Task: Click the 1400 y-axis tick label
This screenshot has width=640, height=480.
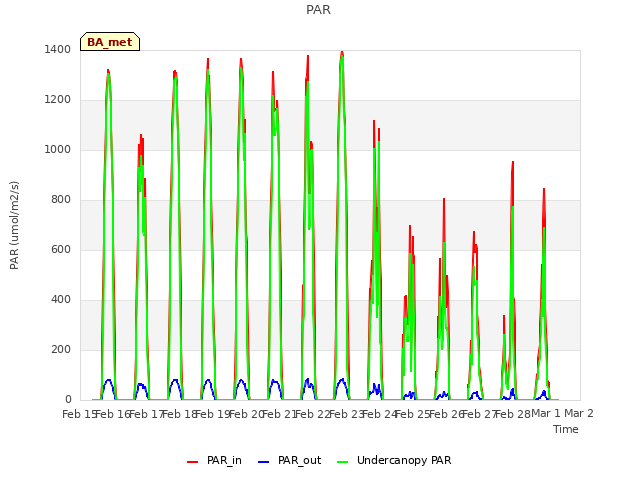Action: [58, 49]
